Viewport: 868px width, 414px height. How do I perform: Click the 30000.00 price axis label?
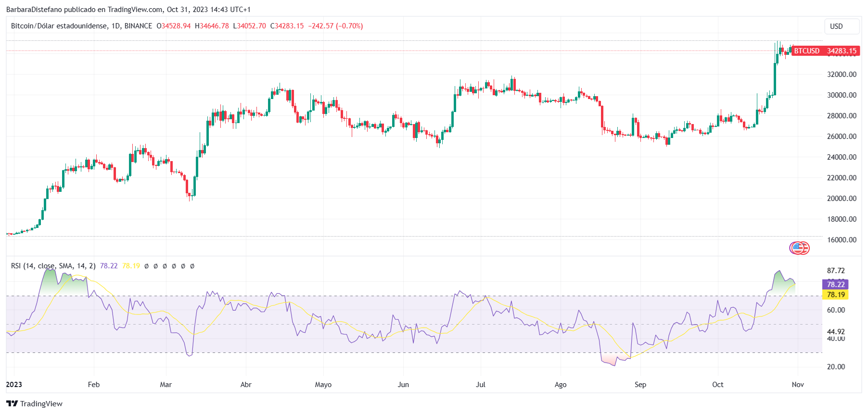pyautogui.click(x=842, y=95)
